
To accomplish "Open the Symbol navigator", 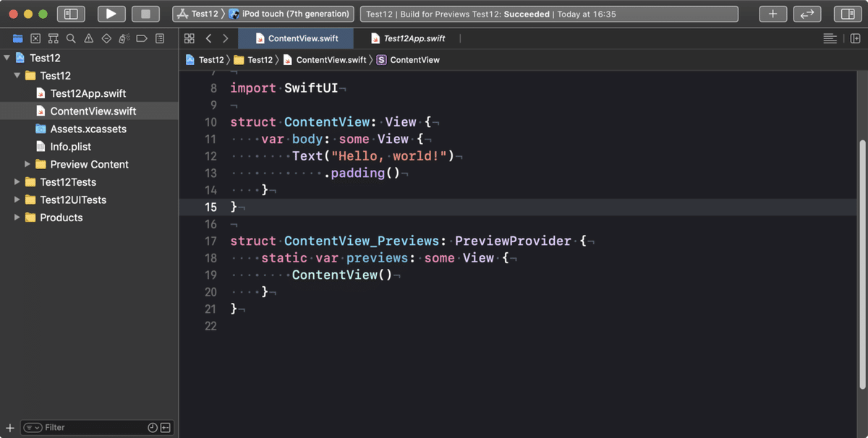I will click(53, 38).
